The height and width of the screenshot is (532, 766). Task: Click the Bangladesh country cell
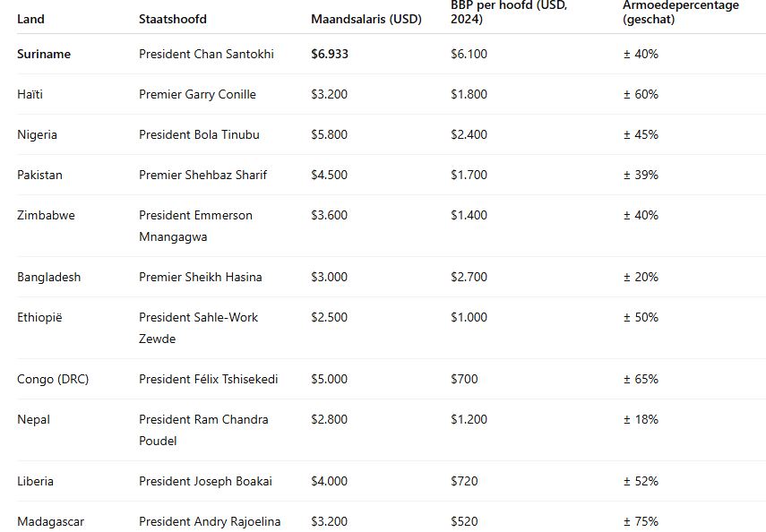point(48,277)
